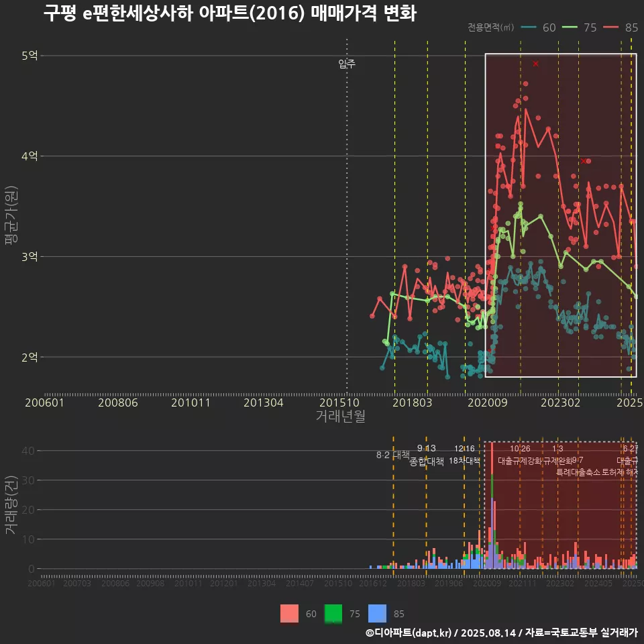Click '201612' on the volume chart x-axis

pos(373,583)
